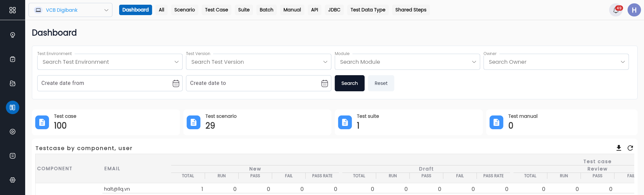644x195 pixels.
Task: Click the lightbulb icon in sidebar
Action: [x=12, y=35]
